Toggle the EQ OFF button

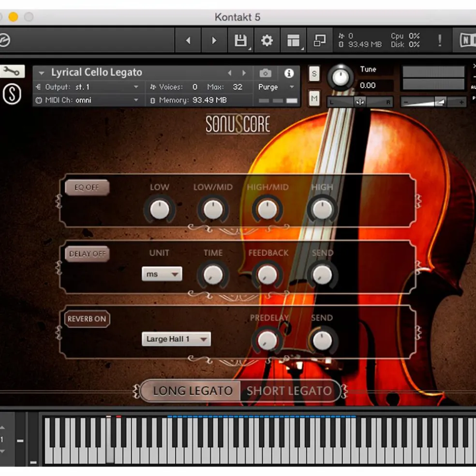point(87,187)
